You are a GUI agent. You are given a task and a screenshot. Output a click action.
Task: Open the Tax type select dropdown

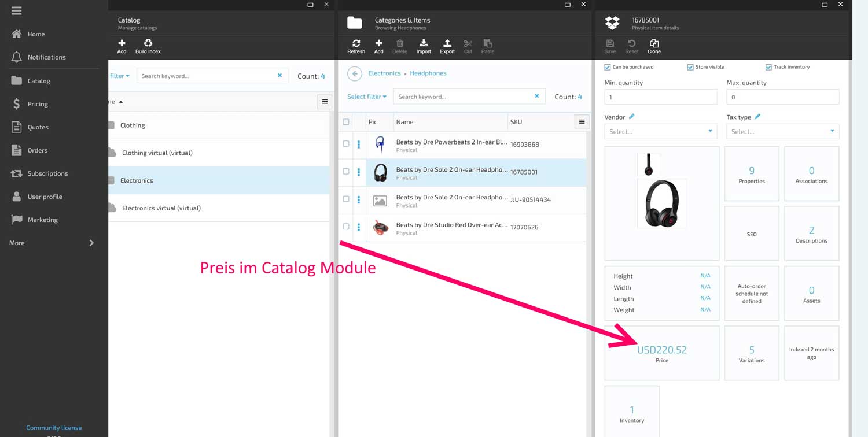pyautogui.click(x=783, y=132)
